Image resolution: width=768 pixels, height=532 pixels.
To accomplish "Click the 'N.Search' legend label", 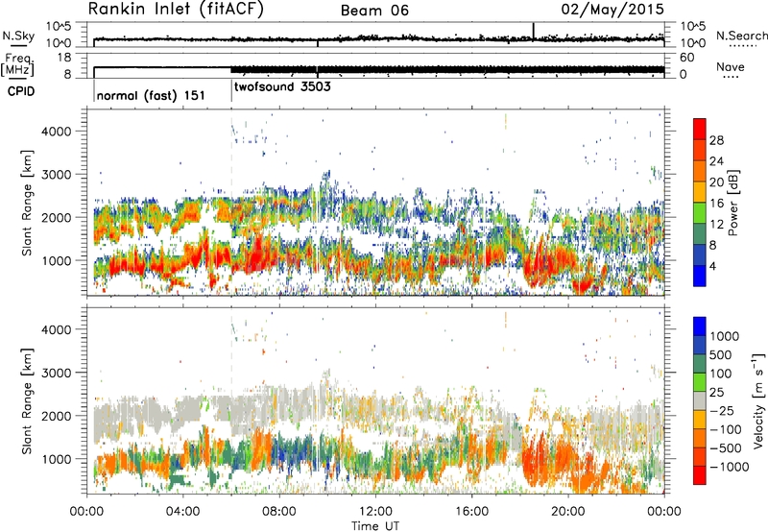I will (741, 36).
